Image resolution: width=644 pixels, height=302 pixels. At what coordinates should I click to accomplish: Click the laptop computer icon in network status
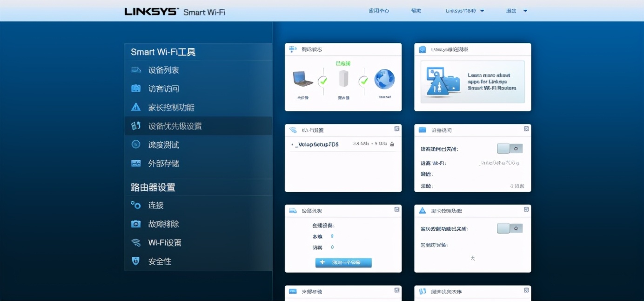coord(303,79)
